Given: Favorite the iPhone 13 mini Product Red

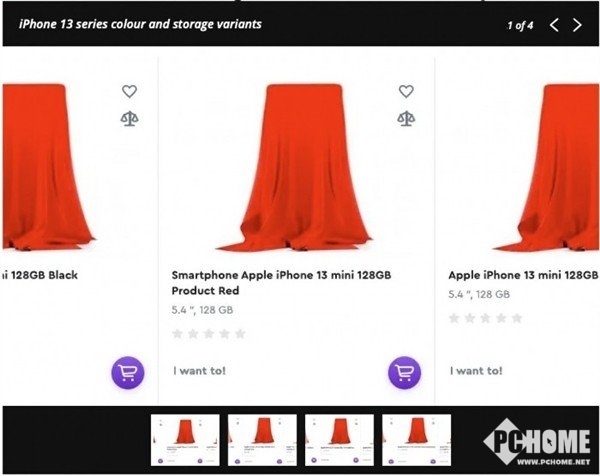Looking at the screenshot, I should [406, 91].
